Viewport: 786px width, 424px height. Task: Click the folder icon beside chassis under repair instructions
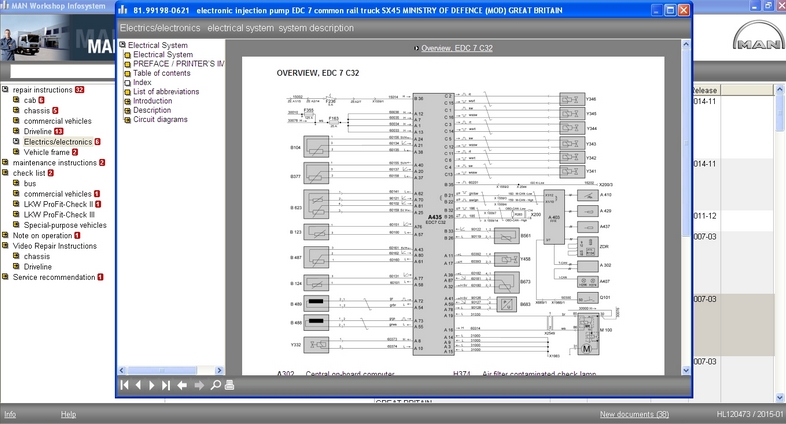(x=16, y=110)
